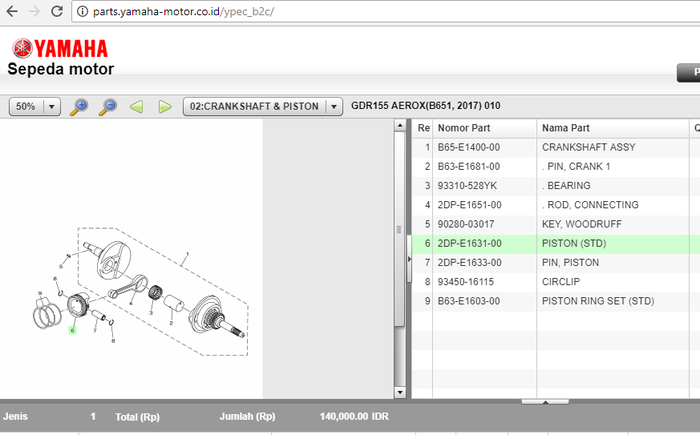Click the zoom in magnifier icon

pos(79,106)
